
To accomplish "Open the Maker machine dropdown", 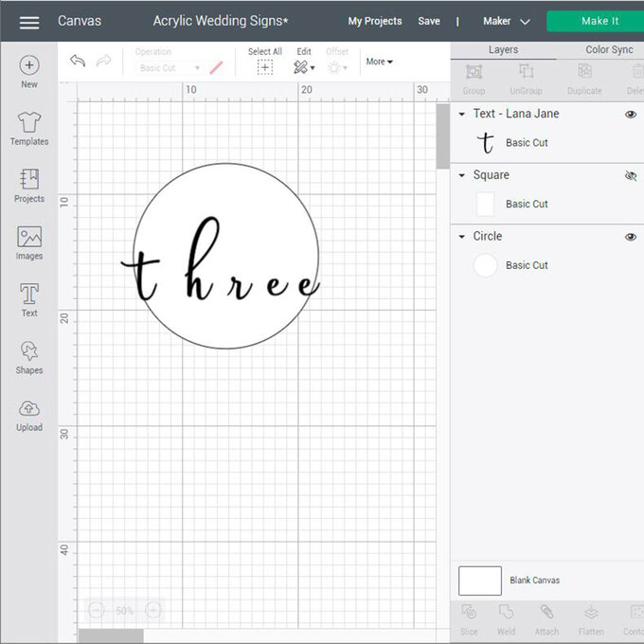I will click(x=506, y=22).
